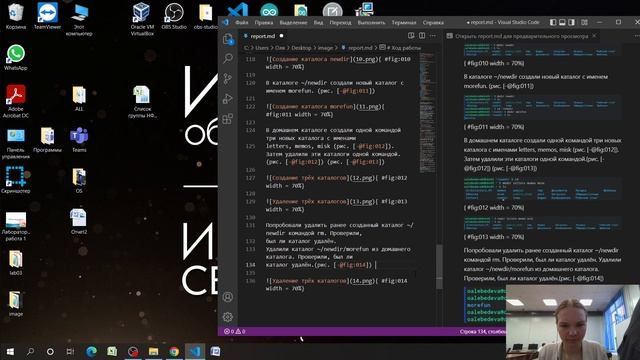
Task: Select the Скриншотер desktop icon
Action: (x=16, y=180)
